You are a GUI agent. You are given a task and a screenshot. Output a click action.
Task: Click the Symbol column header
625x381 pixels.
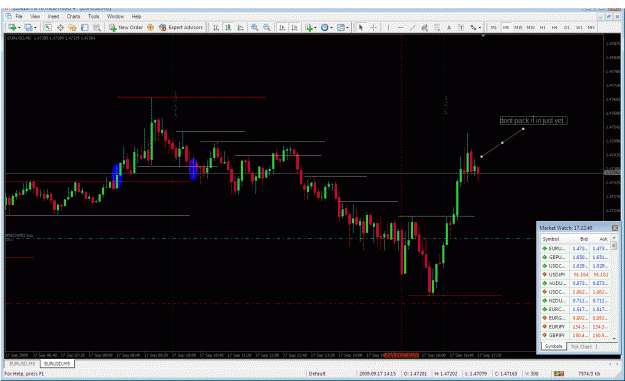pos(554,239)
